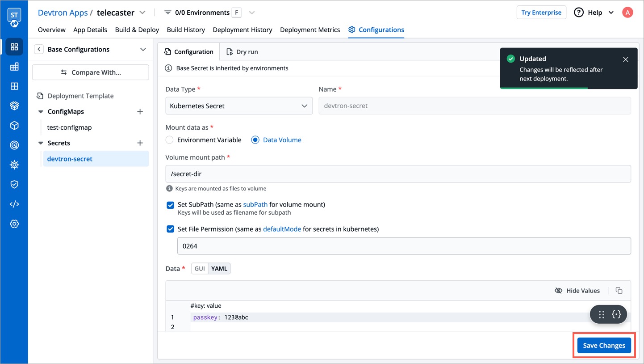644x364 pixels.
Task: Click the copy icon above the YAML editor
Action: (619, 290)
